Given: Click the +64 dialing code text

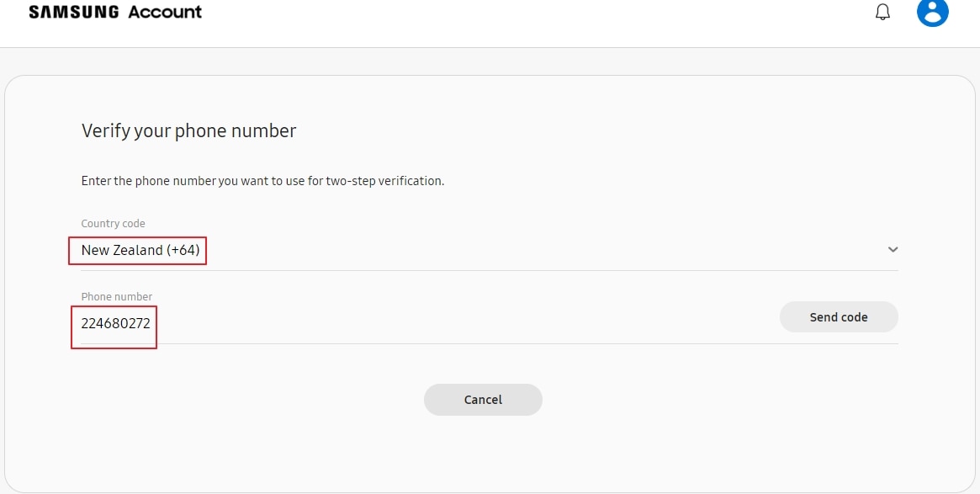Looking at the screenshot, I should point(183,250).
